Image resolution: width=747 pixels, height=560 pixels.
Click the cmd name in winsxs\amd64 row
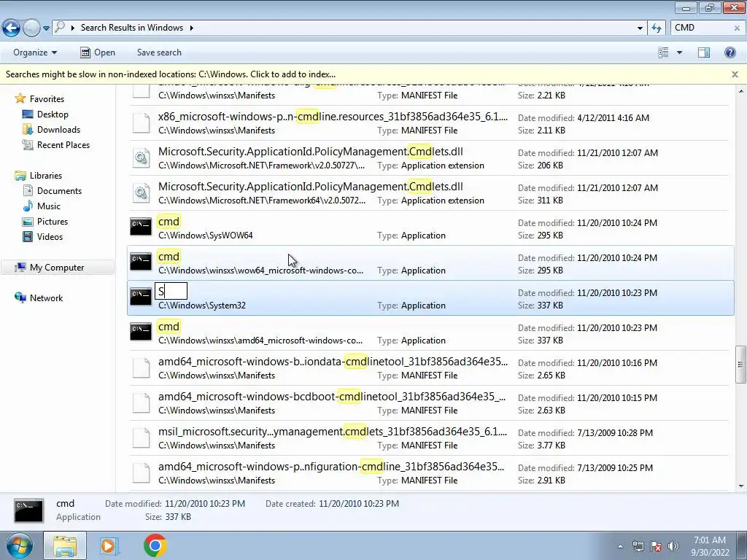point(169,327)
